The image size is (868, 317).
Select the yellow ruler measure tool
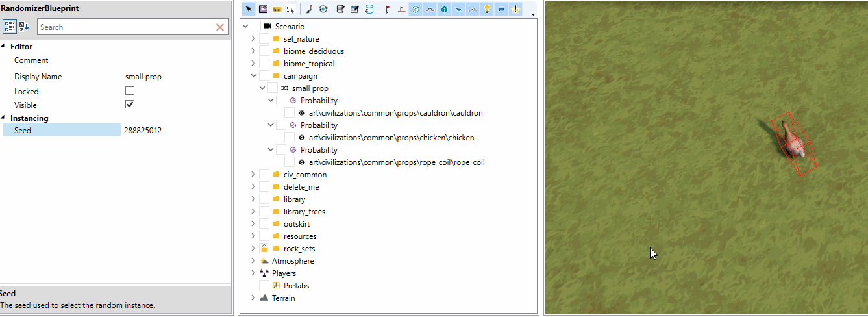(277, 9)
